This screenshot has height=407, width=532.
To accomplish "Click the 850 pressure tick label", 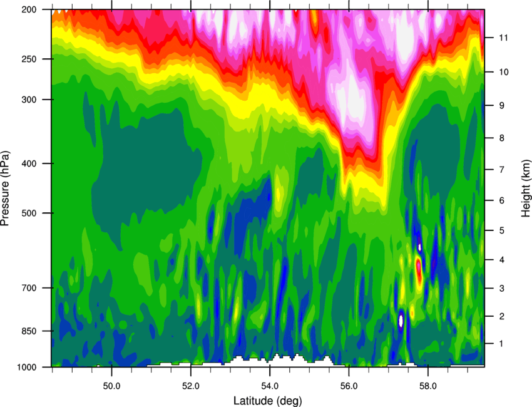I will [29, 331].
